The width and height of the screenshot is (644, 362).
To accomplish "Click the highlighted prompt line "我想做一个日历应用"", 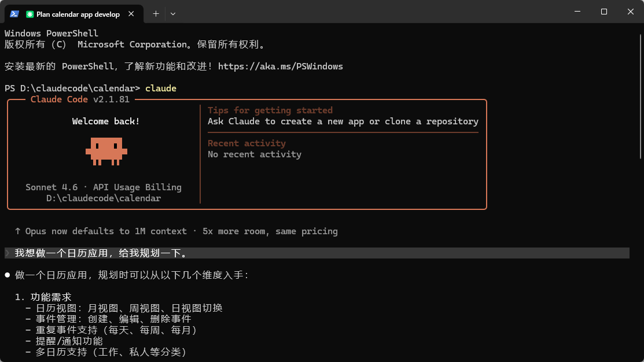I will 100,253.
